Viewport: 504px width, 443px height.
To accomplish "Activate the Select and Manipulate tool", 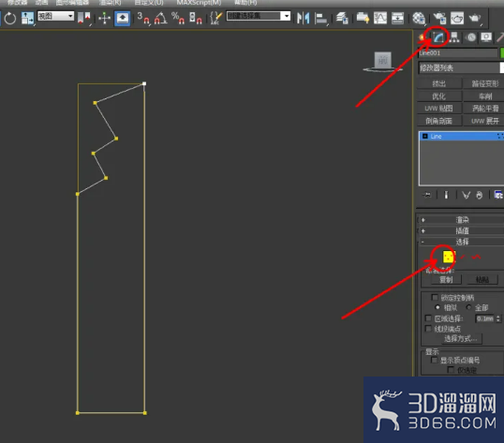I will coord(105,18).
